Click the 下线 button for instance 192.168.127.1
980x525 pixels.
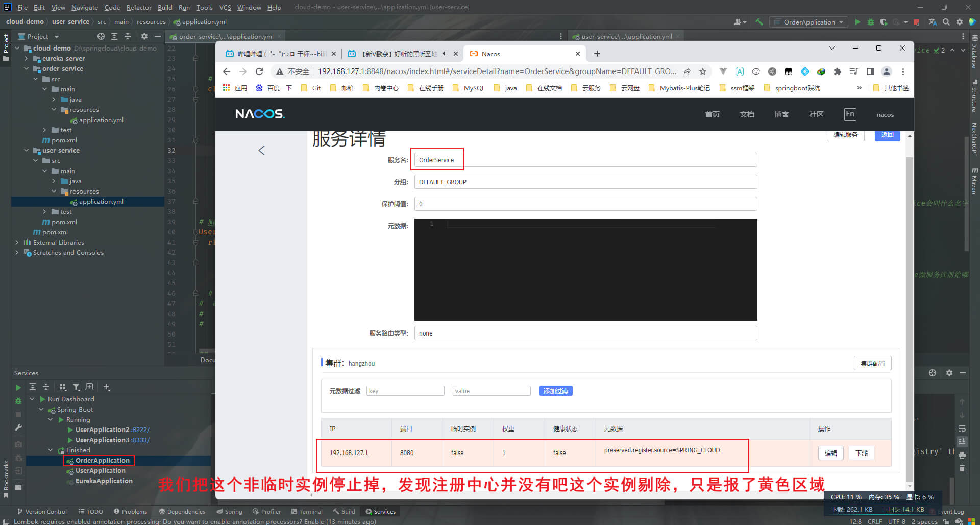862,453
